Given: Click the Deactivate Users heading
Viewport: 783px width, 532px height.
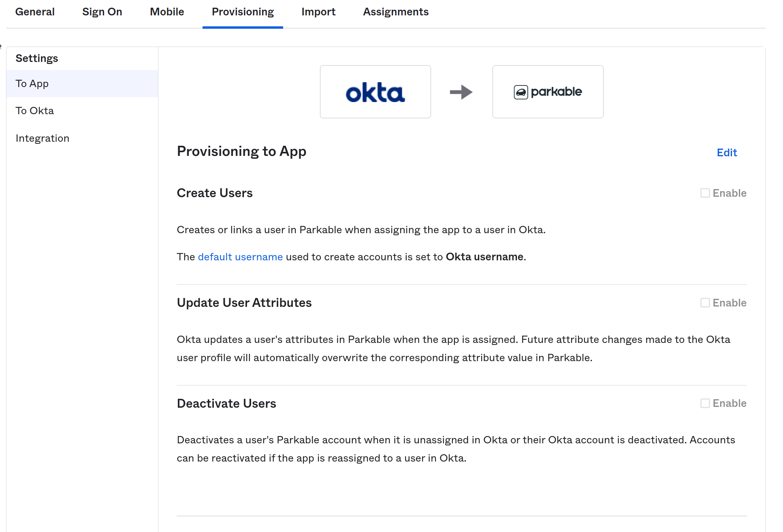Looking at the screenshot, I should click(226, 403).
